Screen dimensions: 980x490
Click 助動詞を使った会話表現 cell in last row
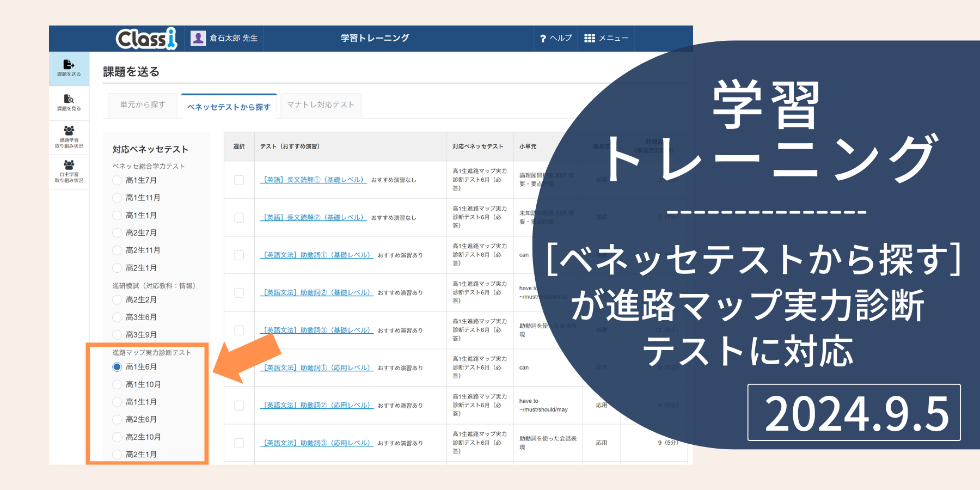[548, 443]
